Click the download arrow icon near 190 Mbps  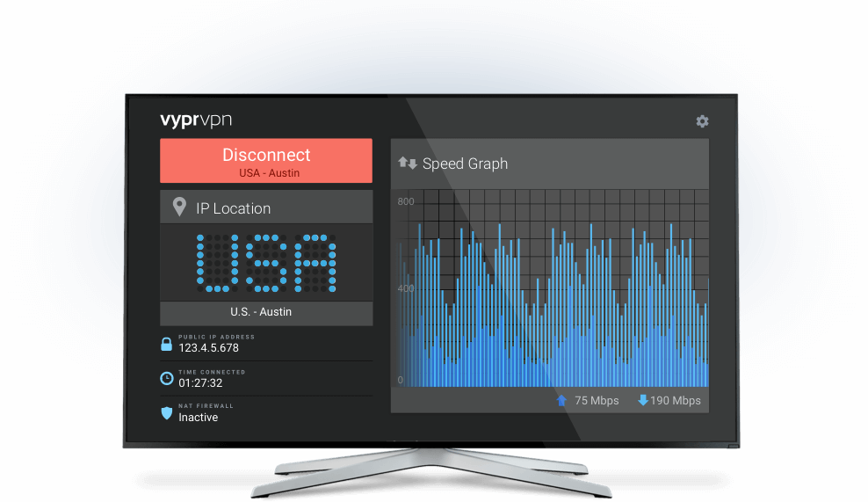[x=643, y=400]
